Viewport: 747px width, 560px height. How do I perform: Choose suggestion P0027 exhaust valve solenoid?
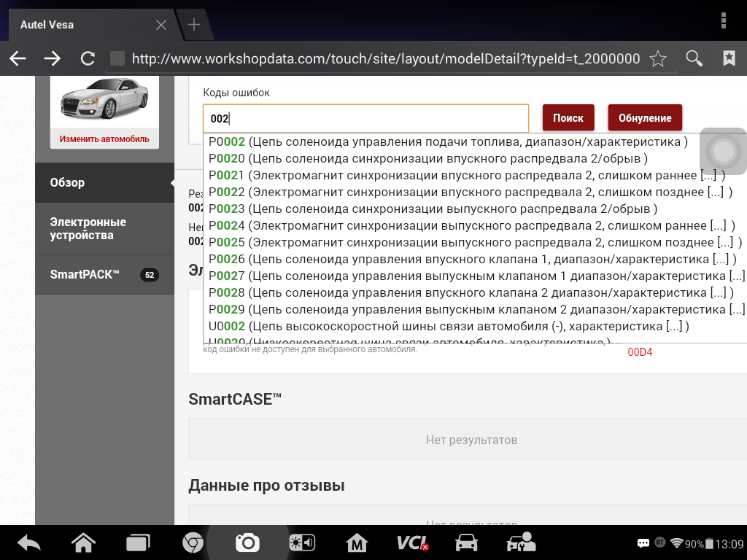[476, 276]
